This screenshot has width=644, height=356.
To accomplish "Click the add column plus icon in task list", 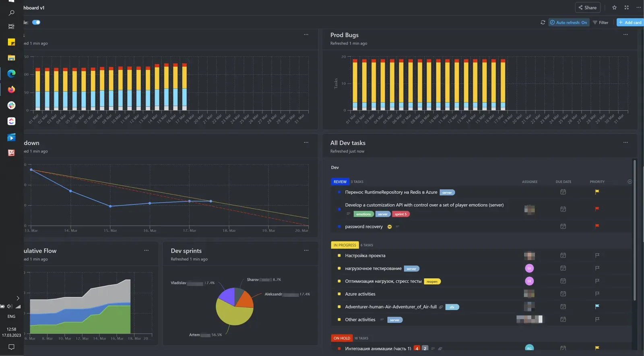I will tap(630, 182).
